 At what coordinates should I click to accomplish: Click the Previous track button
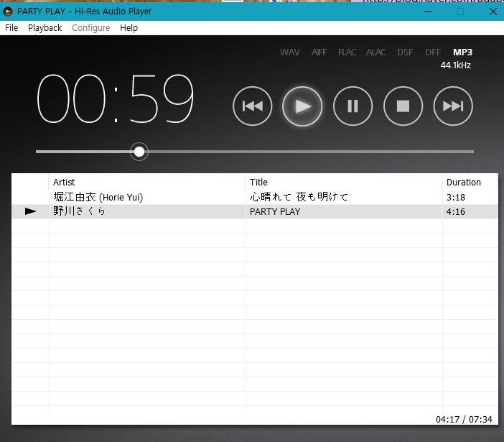[252, 106]
